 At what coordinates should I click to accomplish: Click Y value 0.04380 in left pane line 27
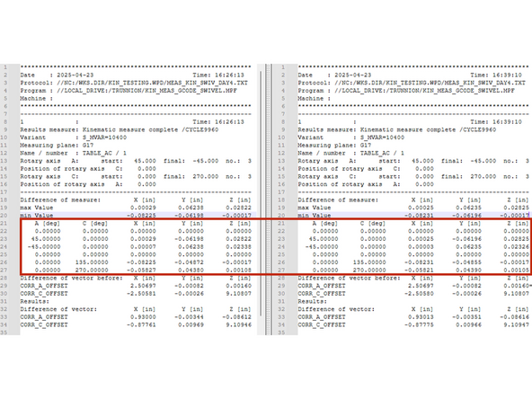coord(191,270)
